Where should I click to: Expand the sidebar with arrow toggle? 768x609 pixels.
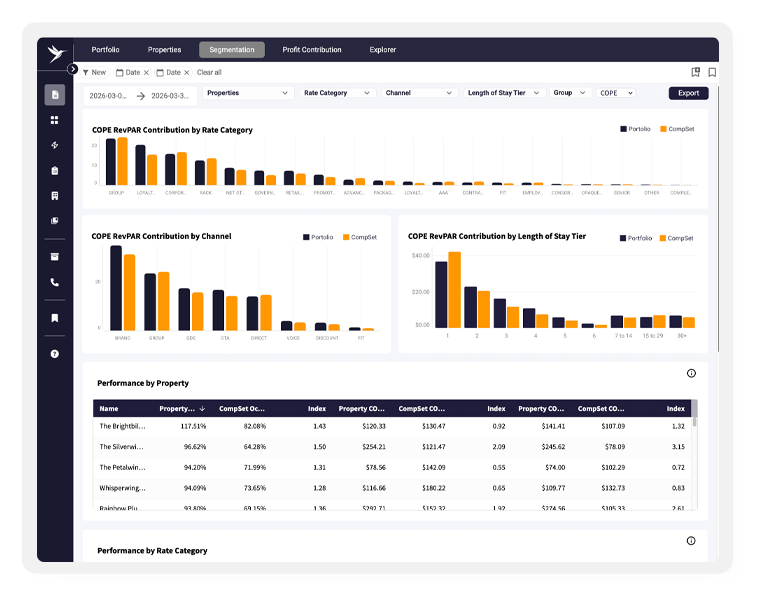coord(73,69)
